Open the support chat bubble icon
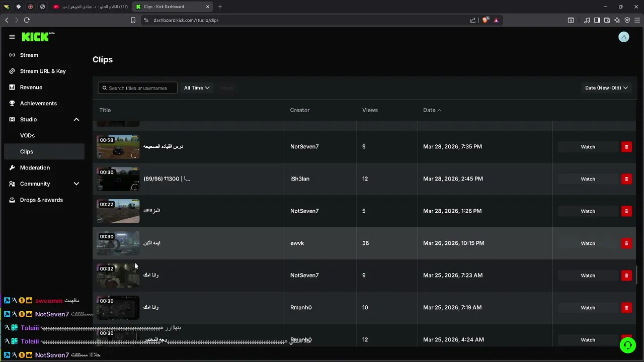 pyautogui.click(x=627, y=345)
